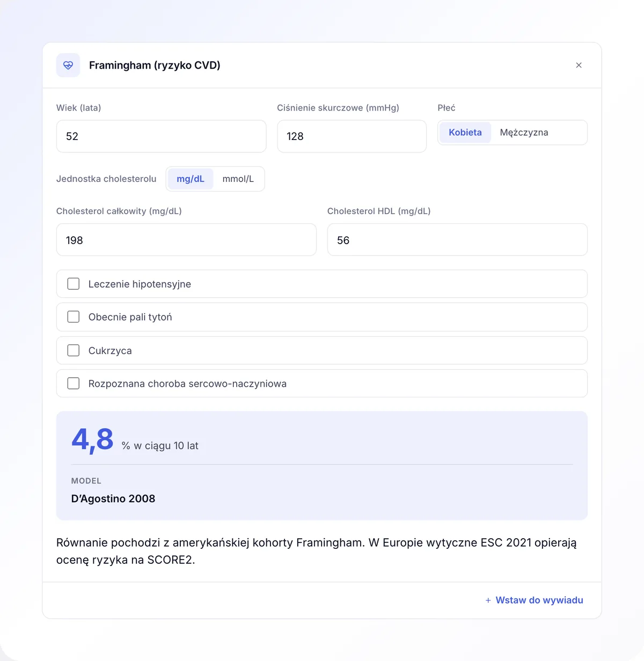This screenshot has height=661, width=644.
Task: Click the '% w ciągu 10 lat' text
Action: point(160,446)
